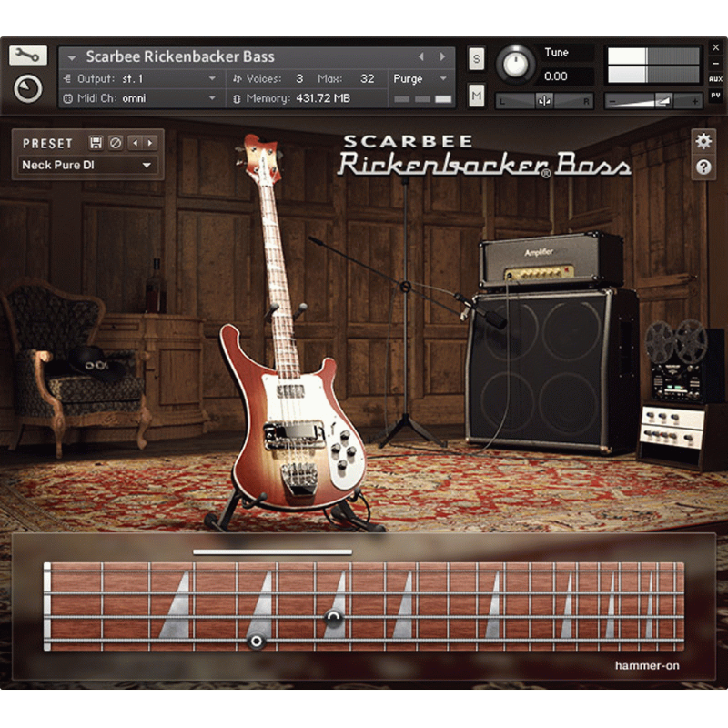Click the hammer-on marker on fretboard
The width and height of the screenshot is (728, 728).
coord(333,618)
